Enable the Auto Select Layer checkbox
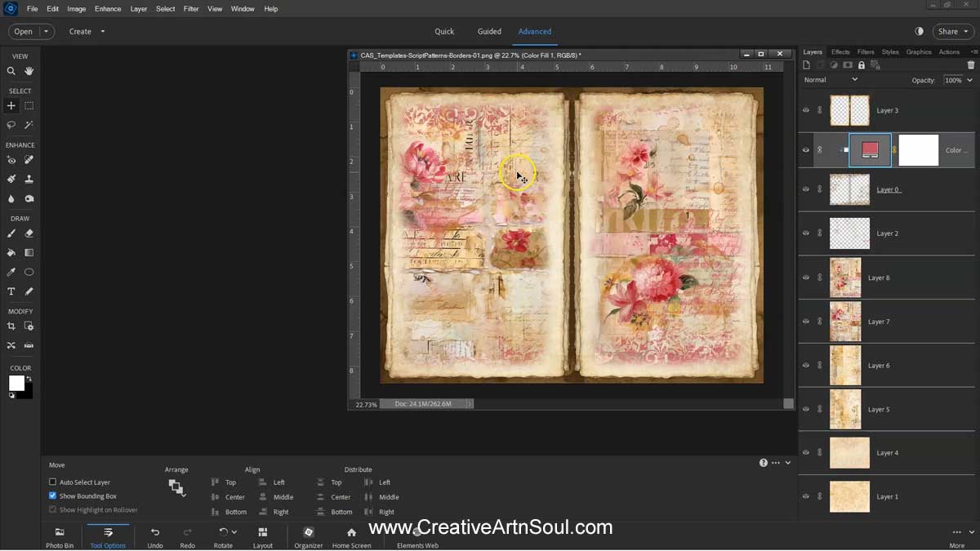Screen dimensions: 980x551 52,482
